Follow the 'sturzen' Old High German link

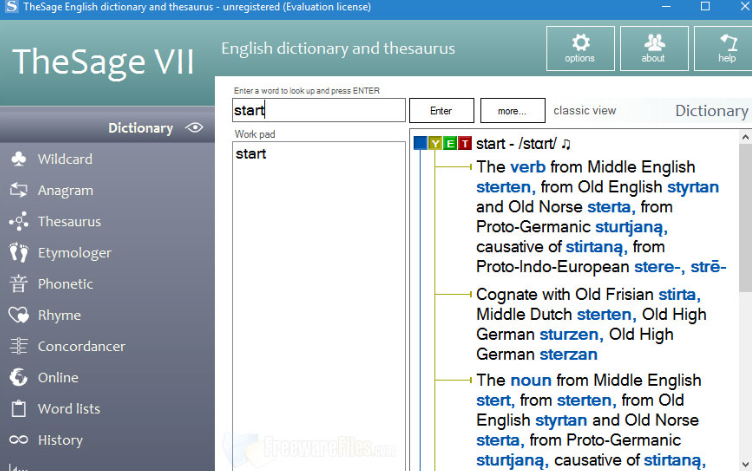(571, 334)
